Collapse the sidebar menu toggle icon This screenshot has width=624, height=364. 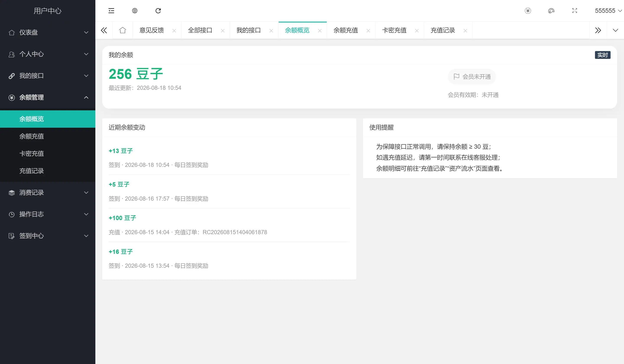[x=111, y=11]
